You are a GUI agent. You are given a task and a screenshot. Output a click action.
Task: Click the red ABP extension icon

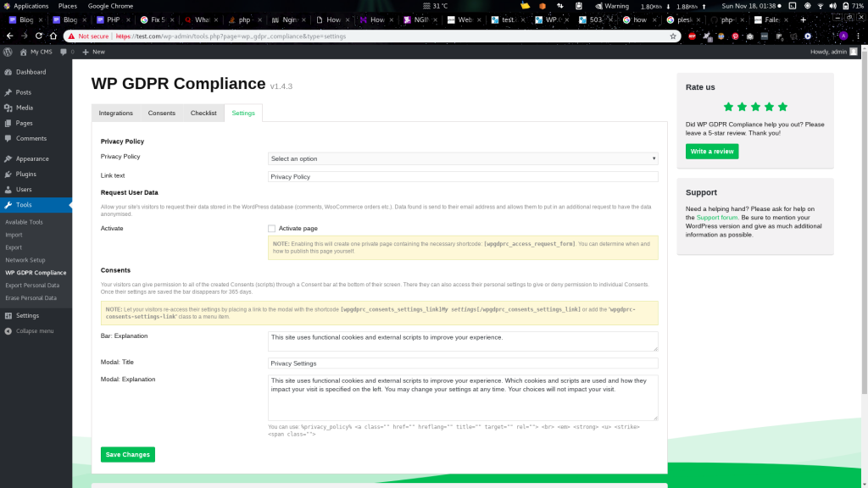[692, 36]
